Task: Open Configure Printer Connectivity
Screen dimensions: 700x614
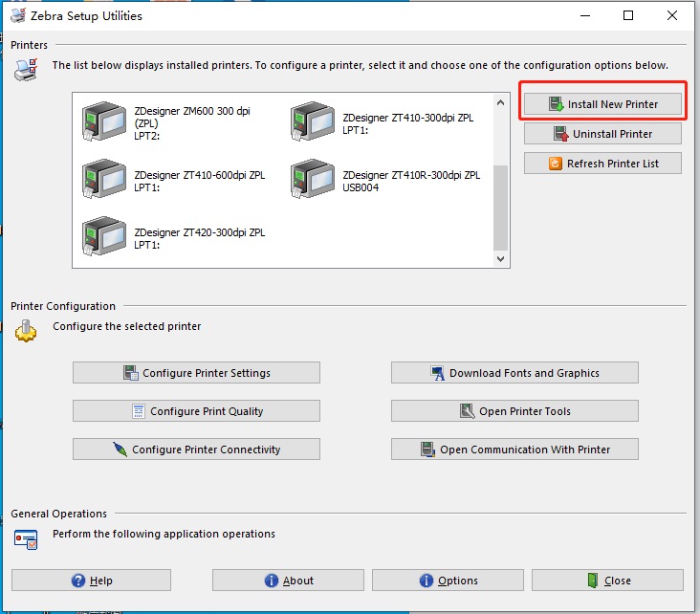Action: pos(196,449)
